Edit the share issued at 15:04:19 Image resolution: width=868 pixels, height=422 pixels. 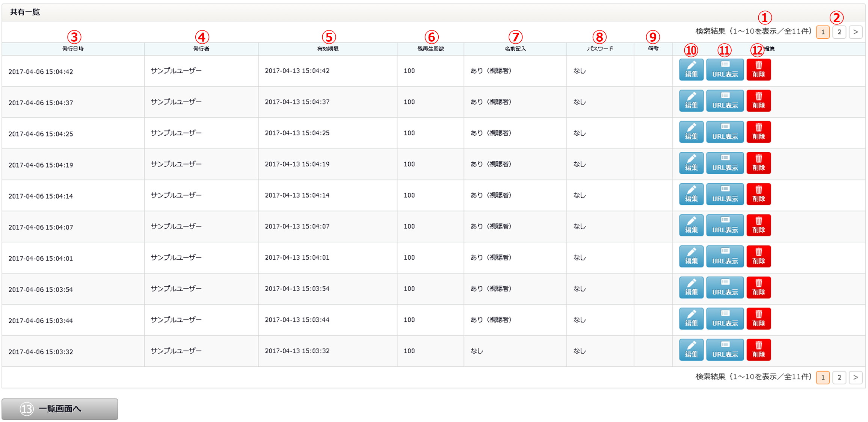(691, 163)
